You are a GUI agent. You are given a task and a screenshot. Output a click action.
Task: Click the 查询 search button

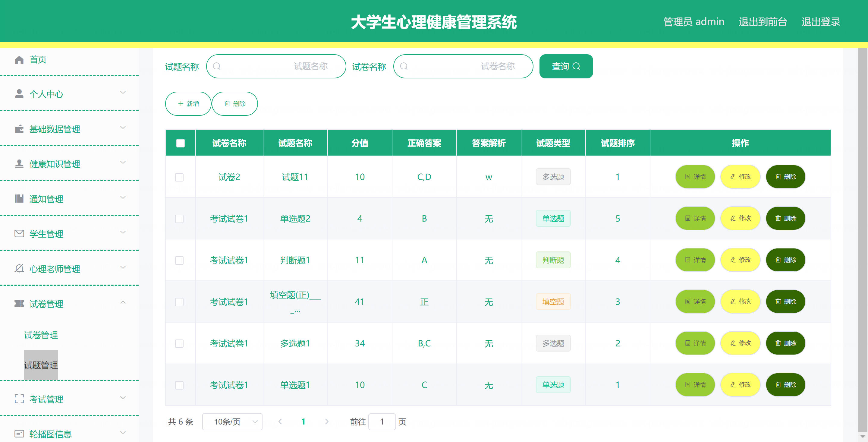coord(566,66)
